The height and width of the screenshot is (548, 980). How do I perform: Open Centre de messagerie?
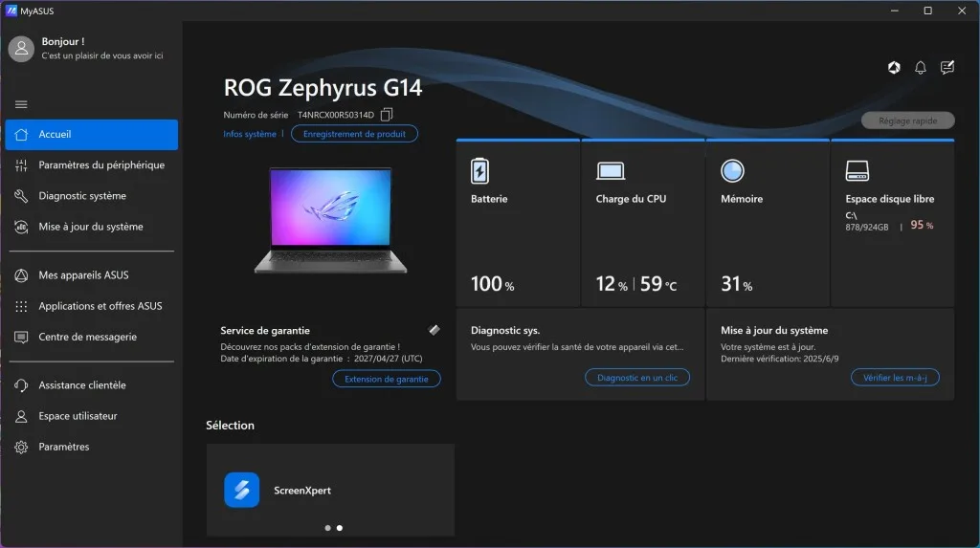click(91, 337)
